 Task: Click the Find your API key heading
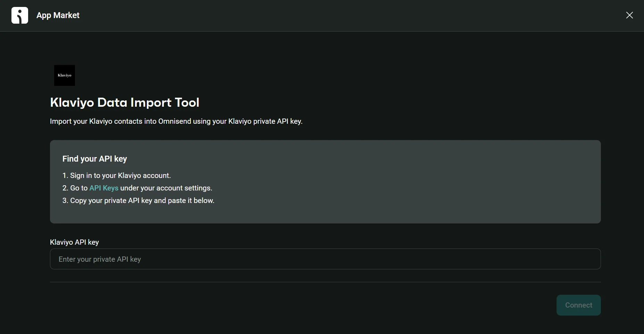(95, 159)
